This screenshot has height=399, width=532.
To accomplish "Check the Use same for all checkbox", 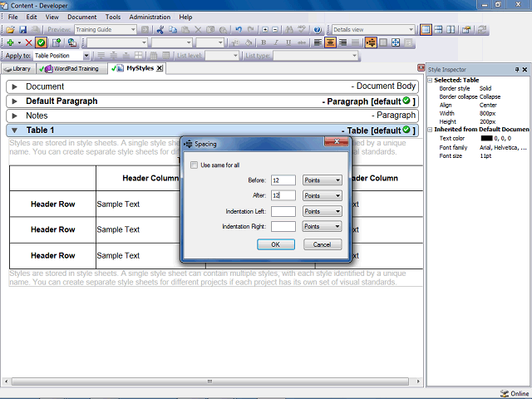I will pyautogui.click(x=194, y=165).
